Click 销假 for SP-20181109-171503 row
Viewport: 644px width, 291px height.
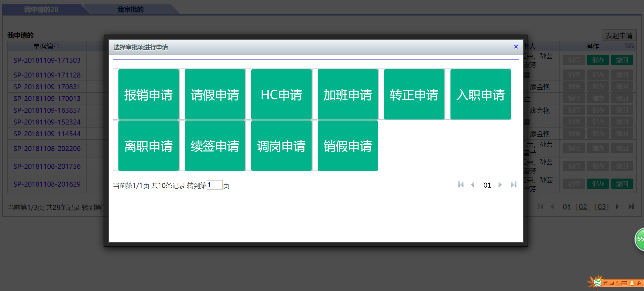pos(574,60)
